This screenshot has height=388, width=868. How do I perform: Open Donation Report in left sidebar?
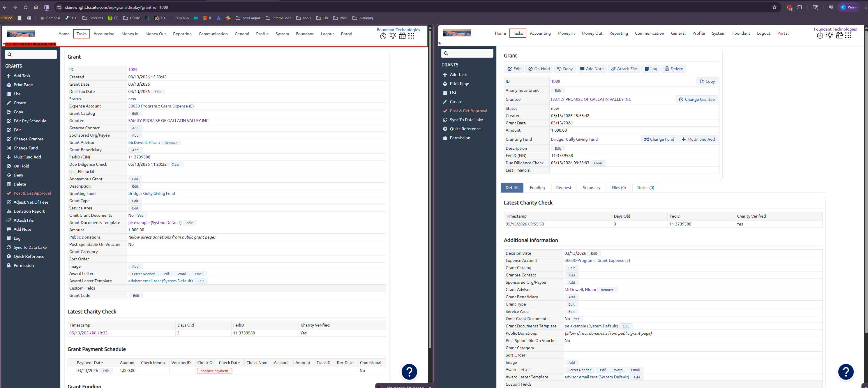pos(29,211)
